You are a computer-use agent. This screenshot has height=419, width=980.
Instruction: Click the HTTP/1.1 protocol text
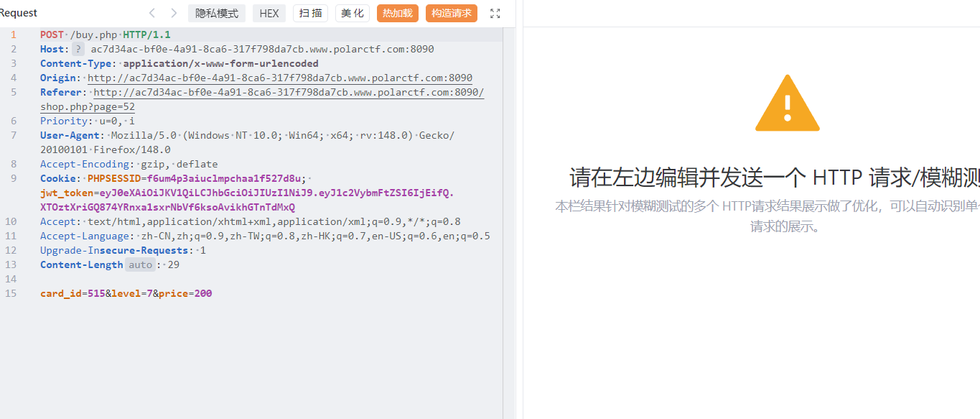tap(146, 34)
